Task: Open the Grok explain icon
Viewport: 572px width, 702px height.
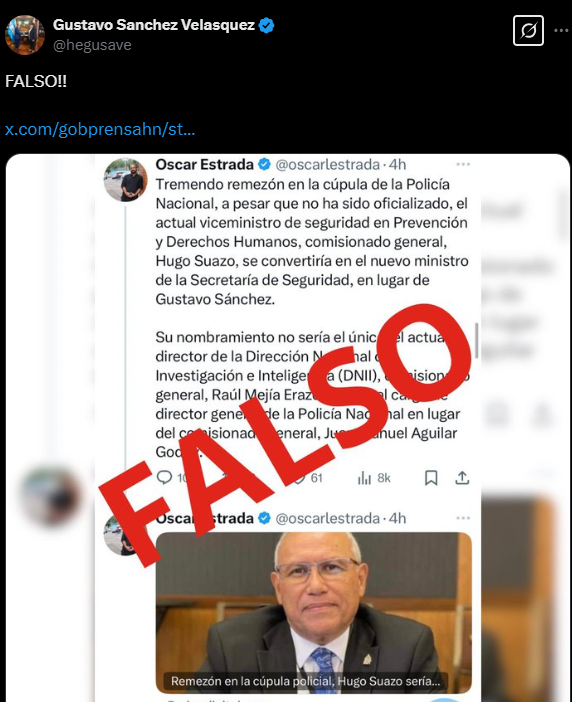Action: pyautogui.click(x=528, y=30)
